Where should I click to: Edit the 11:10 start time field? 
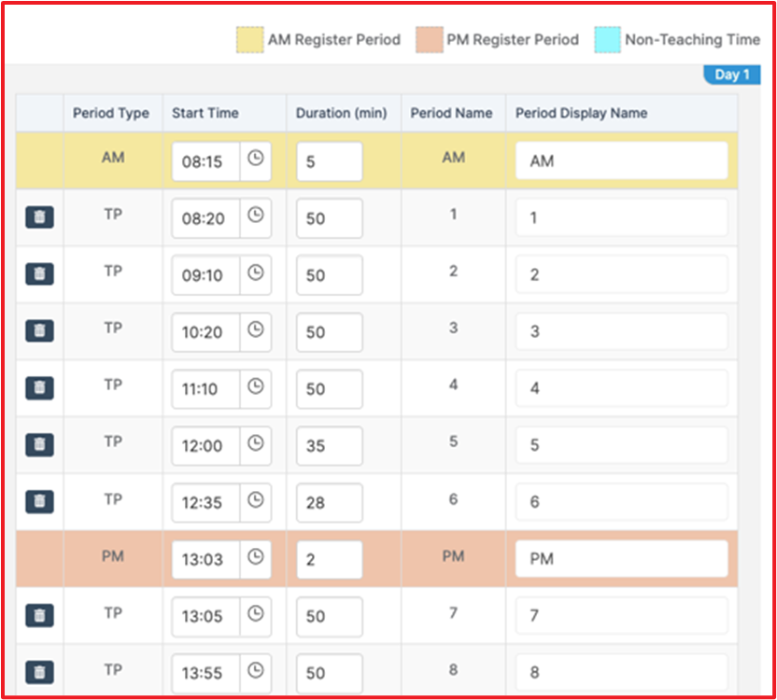[x=205, y=389]
